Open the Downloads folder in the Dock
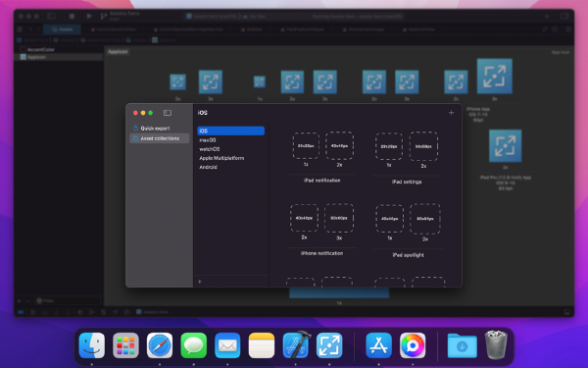Screen dimensions: 588x368 point(462,345)
